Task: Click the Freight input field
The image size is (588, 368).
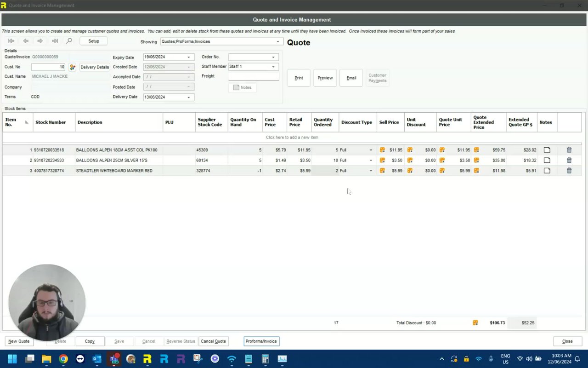Action: tap(254, 76)
